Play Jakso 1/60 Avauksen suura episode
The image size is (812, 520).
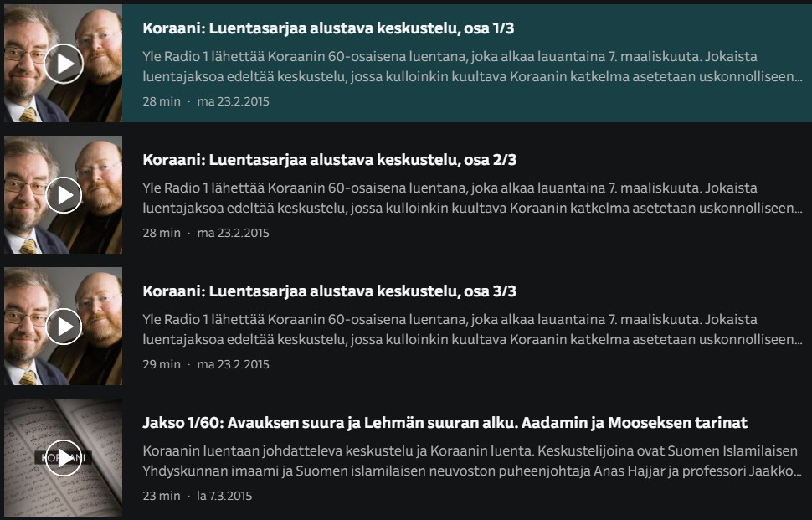point(64,458)
